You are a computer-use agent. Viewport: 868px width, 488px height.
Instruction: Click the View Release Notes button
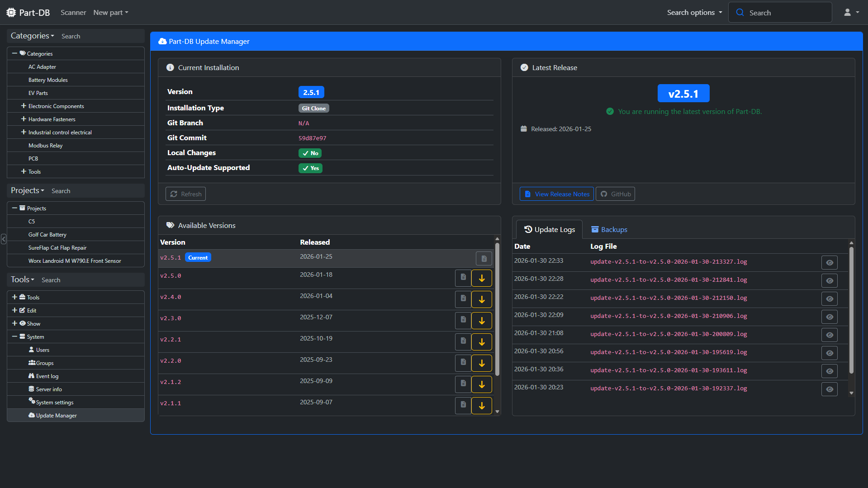(556, 194)
